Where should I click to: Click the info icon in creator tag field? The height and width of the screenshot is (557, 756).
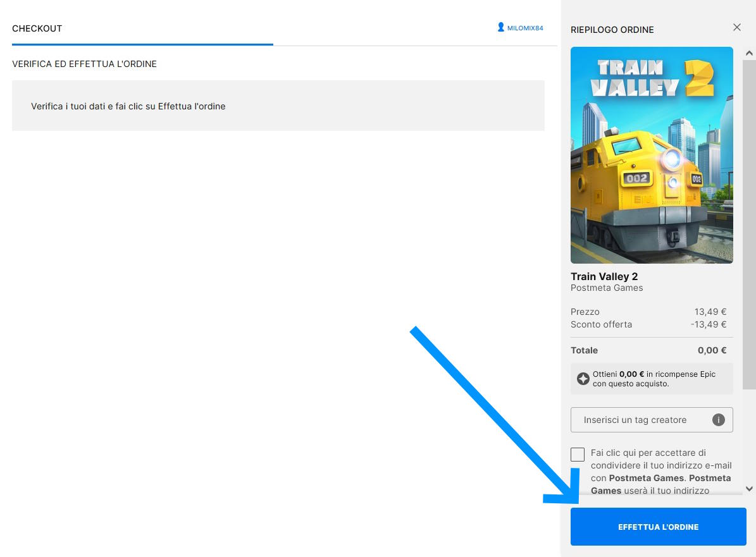(718, 420)
